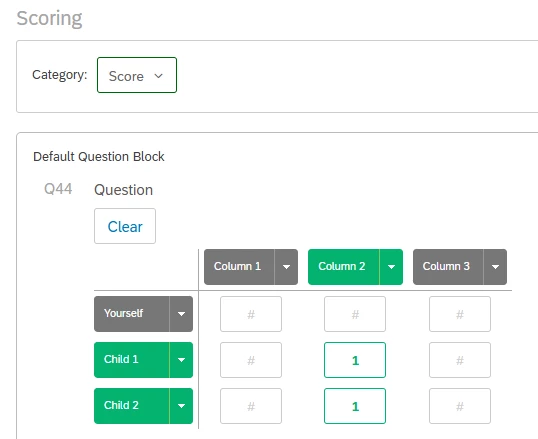This screenshot has width=538, height=439.
Task: Click Child 1 score field under Column 3
Action: tap(460, 360)
